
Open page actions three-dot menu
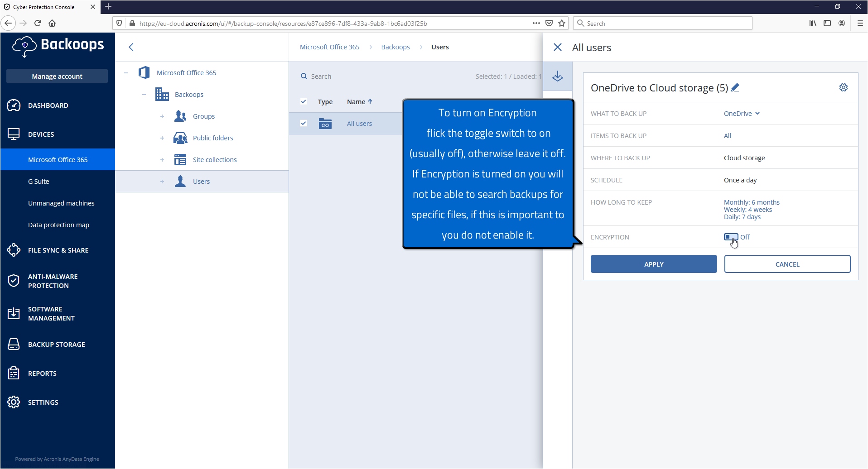click(536, 23)
